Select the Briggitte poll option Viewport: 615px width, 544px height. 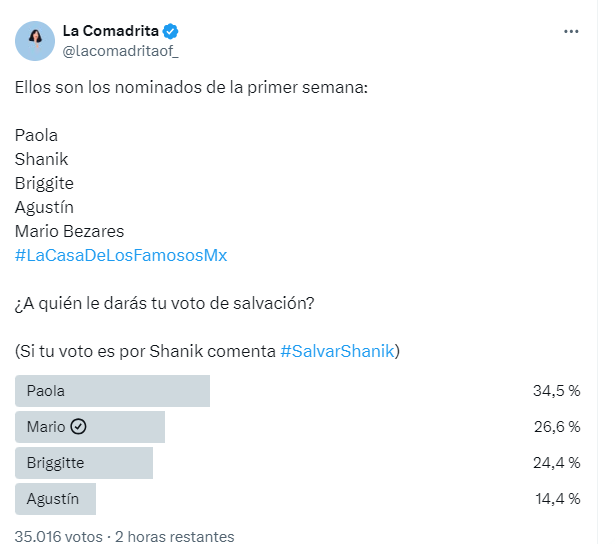coord(84,463)
